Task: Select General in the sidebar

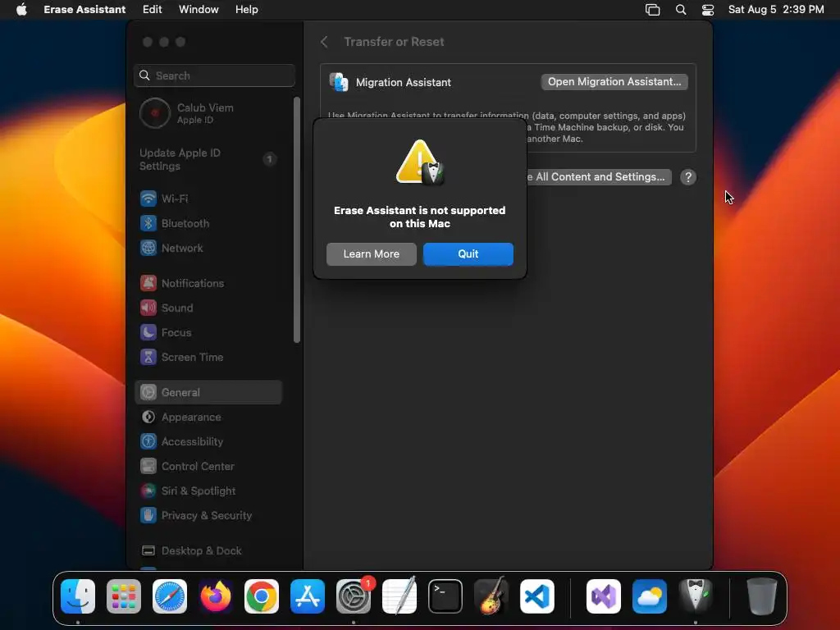Action: click(209, 392)
